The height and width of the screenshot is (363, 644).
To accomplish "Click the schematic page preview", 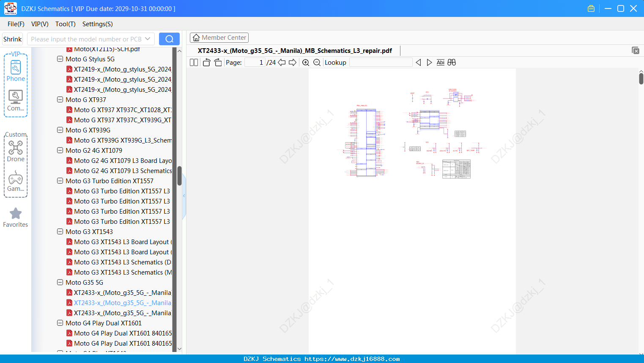I will (412, 212).
